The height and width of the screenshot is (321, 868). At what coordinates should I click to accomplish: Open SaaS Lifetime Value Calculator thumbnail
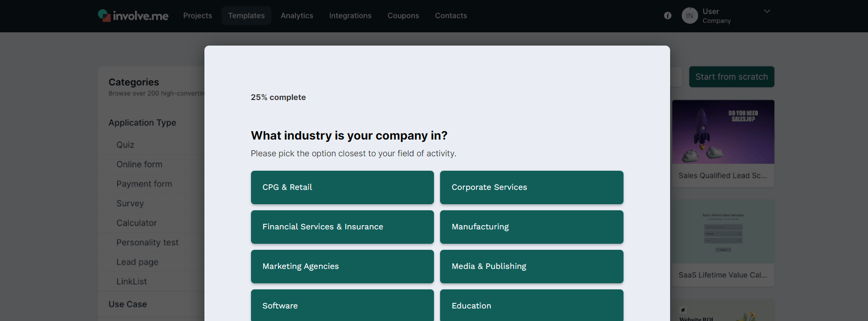(723, 232)
